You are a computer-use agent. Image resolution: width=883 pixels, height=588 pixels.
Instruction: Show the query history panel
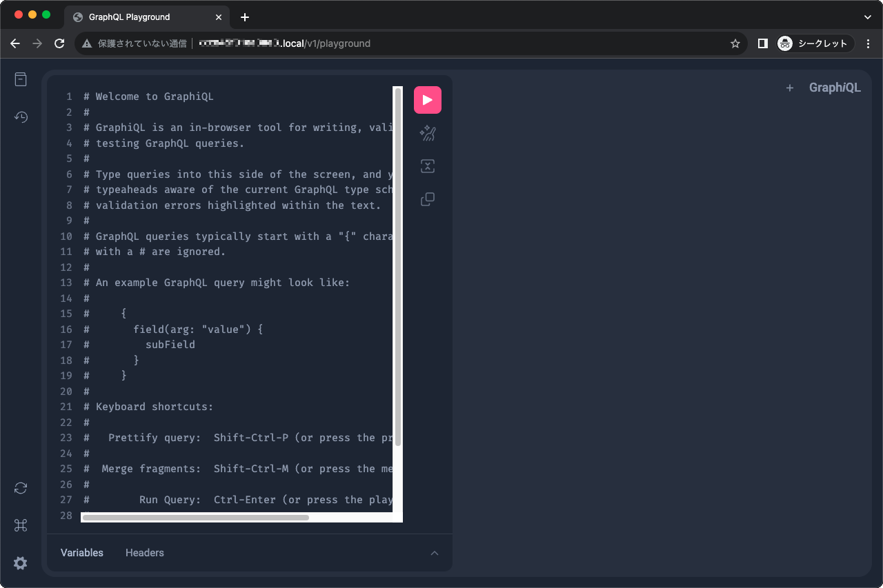(21, 117)
